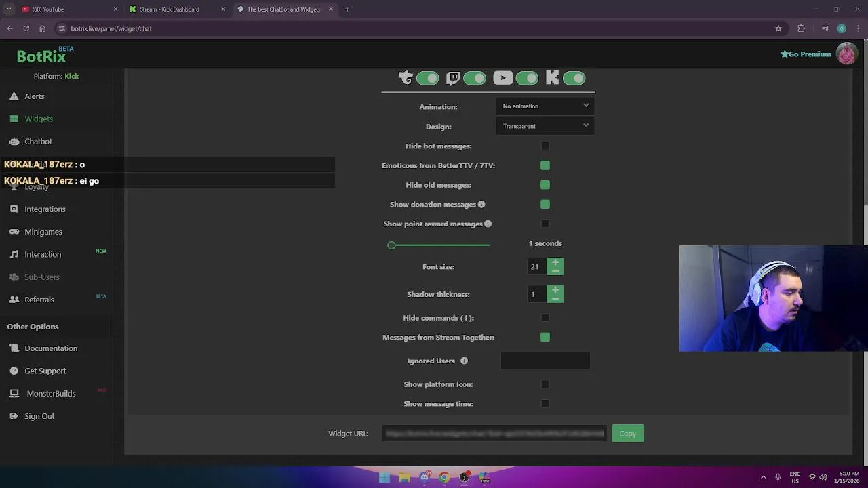Show hidden icons in the system tray
868x488 pixels.
[x=763, y=477]
